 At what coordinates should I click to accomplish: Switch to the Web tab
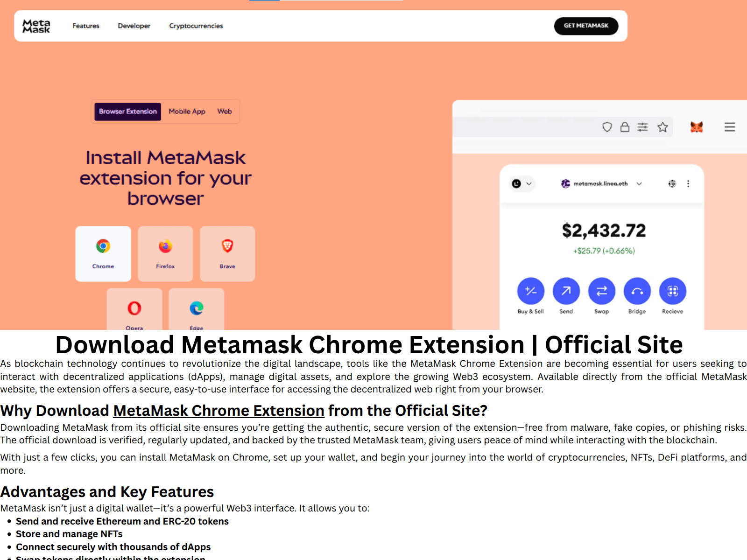[225, 112]
